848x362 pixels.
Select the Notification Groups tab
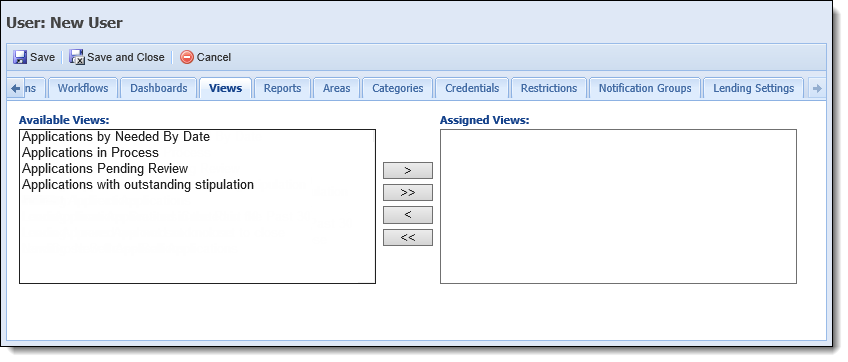645,88
